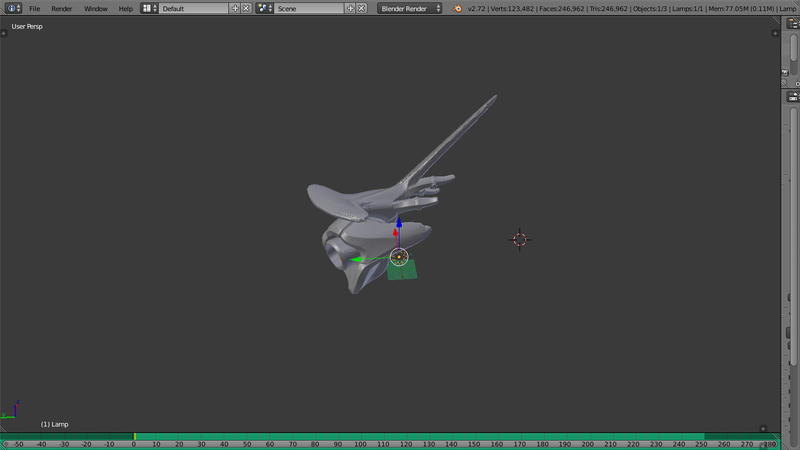
Task: Click the 3D cursor crosshair in viewport
Action: [520, 240]
